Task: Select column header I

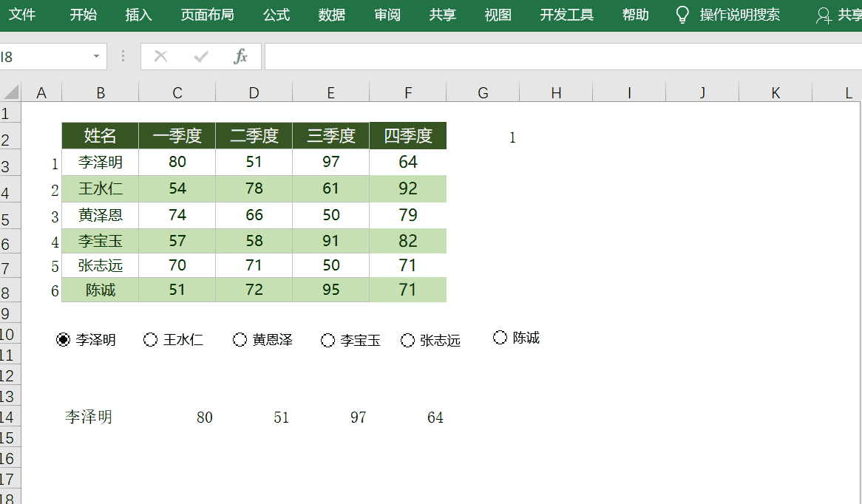Action: [629, 92]
